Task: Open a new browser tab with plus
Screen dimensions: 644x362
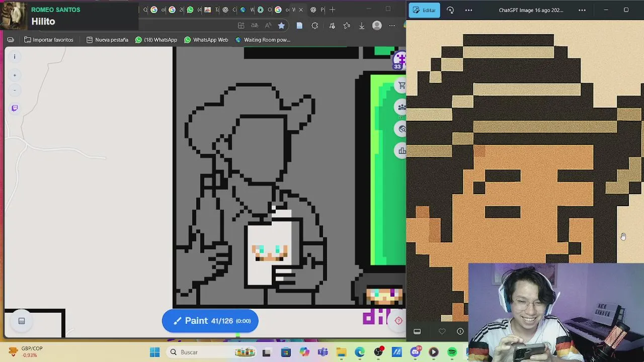Action: 332,10
